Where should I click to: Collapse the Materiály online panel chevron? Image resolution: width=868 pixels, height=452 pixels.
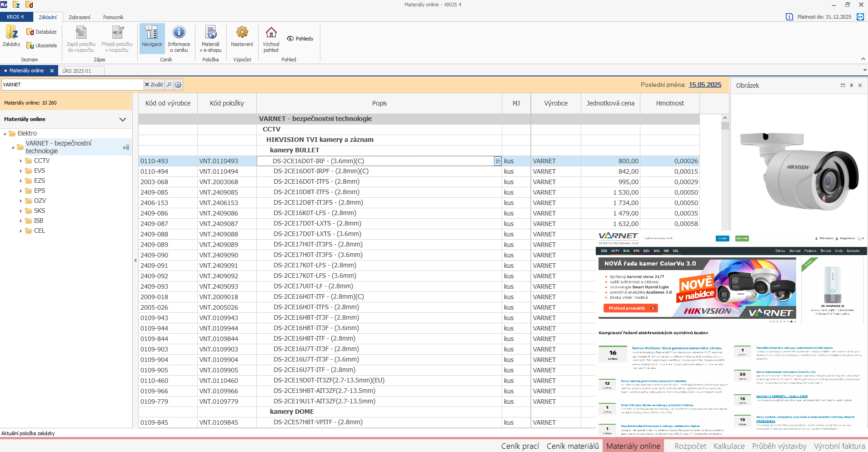(x=122, y=120)
